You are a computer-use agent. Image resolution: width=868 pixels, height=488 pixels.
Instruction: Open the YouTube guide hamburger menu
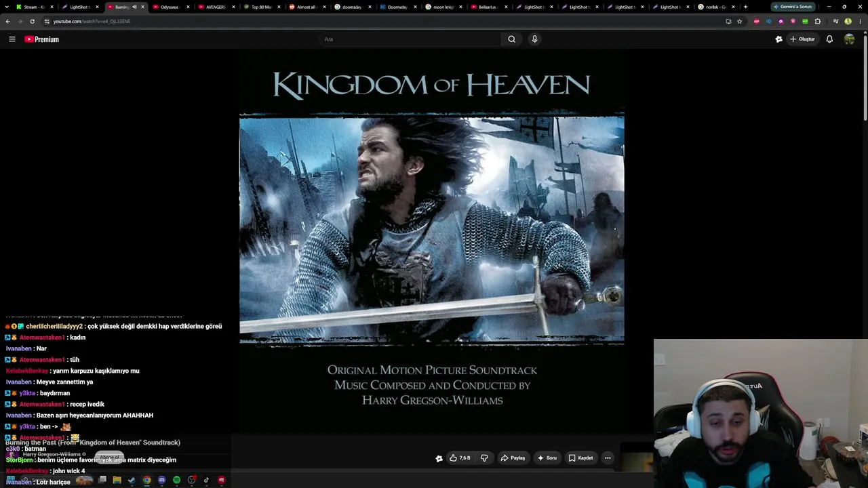tap(12, 39)
